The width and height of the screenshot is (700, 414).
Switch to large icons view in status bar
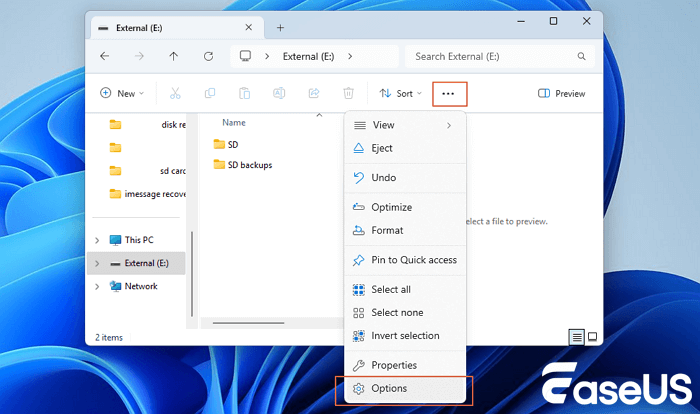click(592, 337)
